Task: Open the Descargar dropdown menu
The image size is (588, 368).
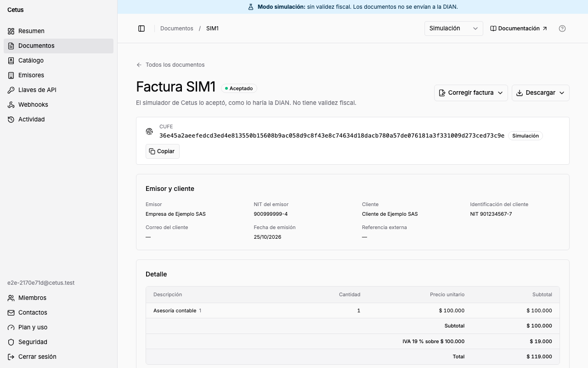Action: click(x=541, y=93)
